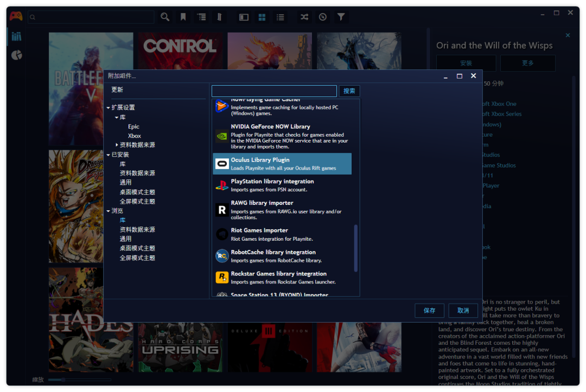Select the Riot Games Importer entry
The image size is (586, 392).
(282, 234)
